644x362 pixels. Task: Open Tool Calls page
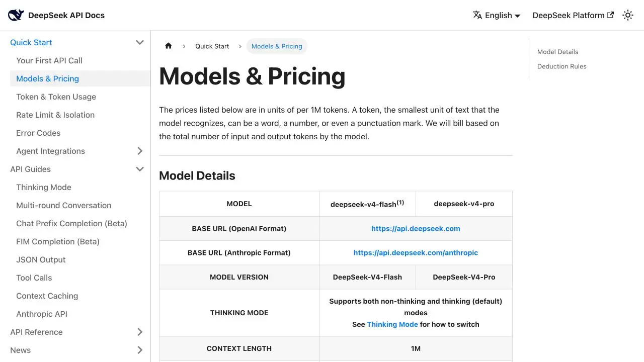[x=34, y=278]
